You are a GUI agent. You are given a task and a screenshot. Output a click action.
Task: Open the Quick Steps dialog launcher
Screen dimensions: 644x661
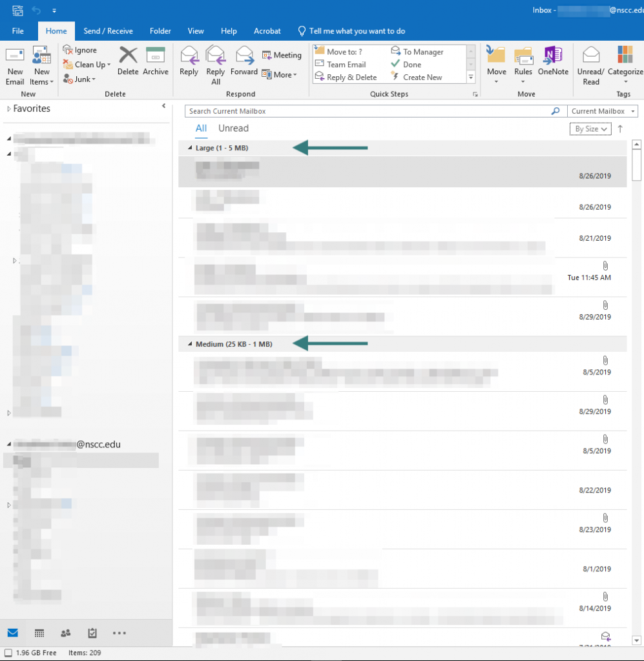point(475,94)
